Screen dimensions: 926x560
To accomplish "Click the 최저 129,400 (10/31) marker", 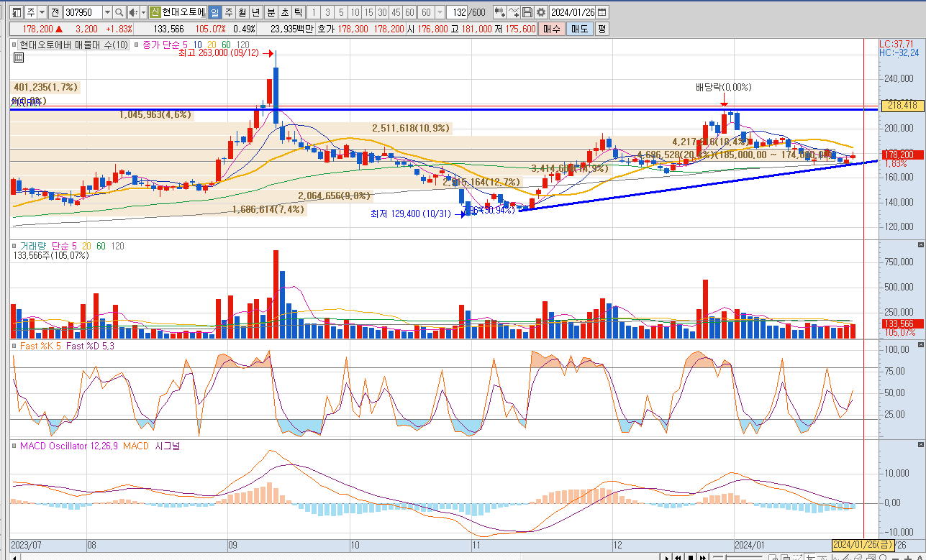I will [x=410, y=214].
